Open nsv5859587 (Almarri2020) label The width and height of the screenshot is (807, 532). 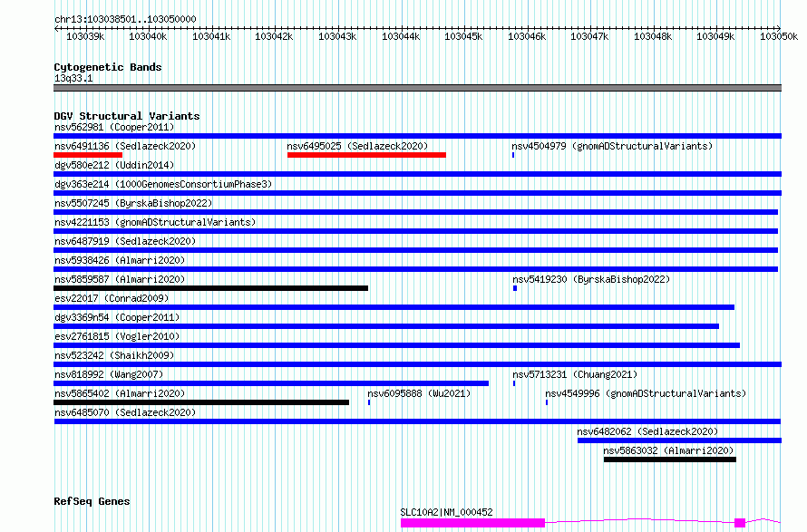click(120, 279)
